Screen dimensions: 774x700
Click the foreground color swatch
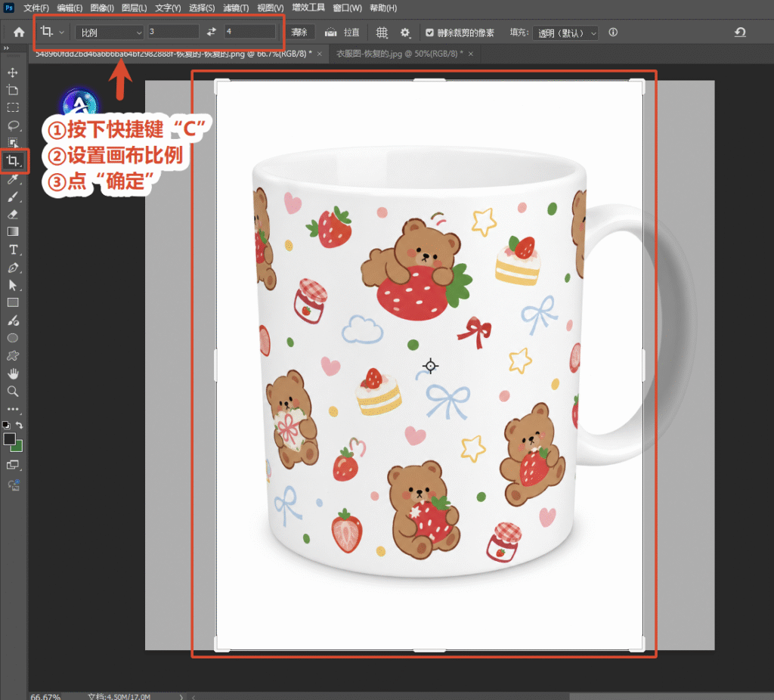coord(9,439)
